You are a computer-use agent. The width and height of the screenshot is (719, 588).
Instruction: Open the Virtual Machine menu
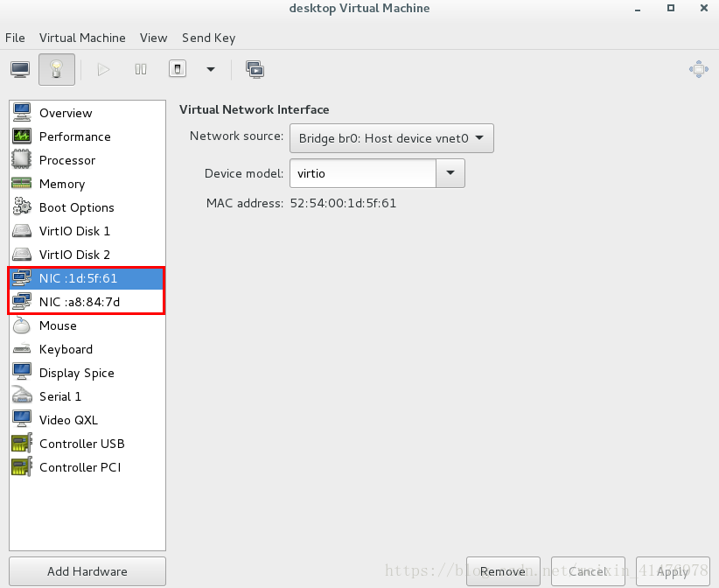tap(82, 38)
